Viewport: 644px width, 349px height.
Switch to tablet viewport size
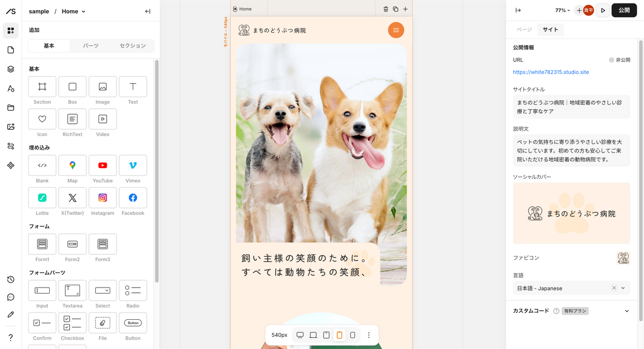(x=326, y=335)
